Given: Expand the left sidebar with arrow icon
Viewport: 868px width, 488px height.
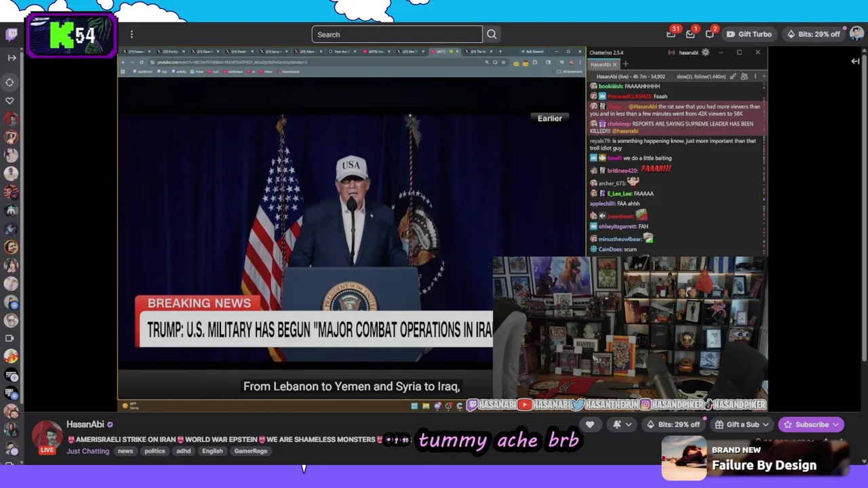Looking at the screenshot, I should (12, 58).
